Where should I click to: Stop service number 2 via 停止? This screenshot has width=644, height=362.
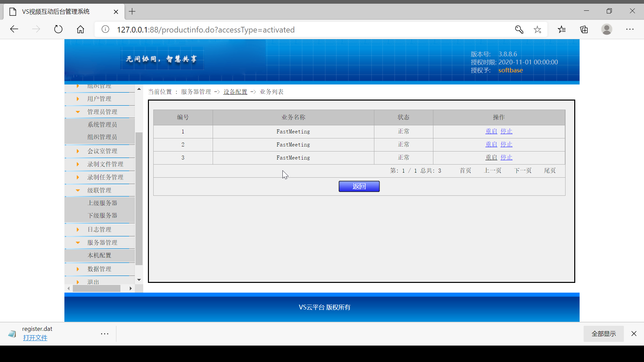click(x=506, y=144)
